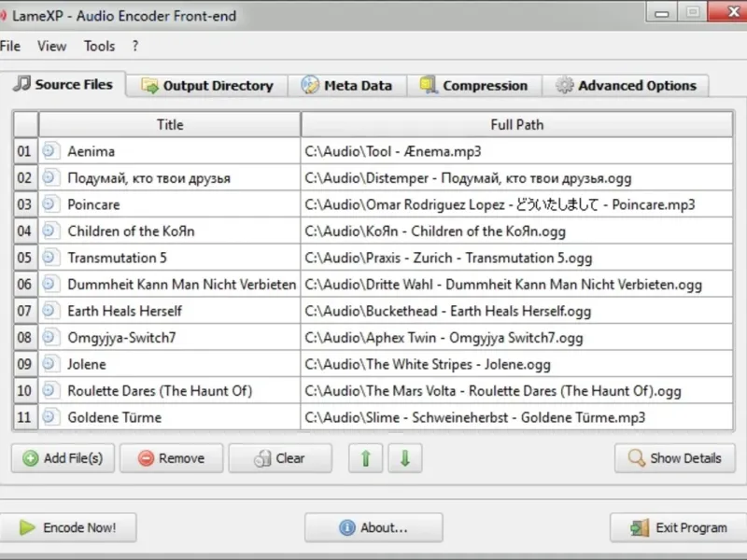The image size is (747, 560).
Task: Click the file icon beside Poincare
Action: point(50,204)
